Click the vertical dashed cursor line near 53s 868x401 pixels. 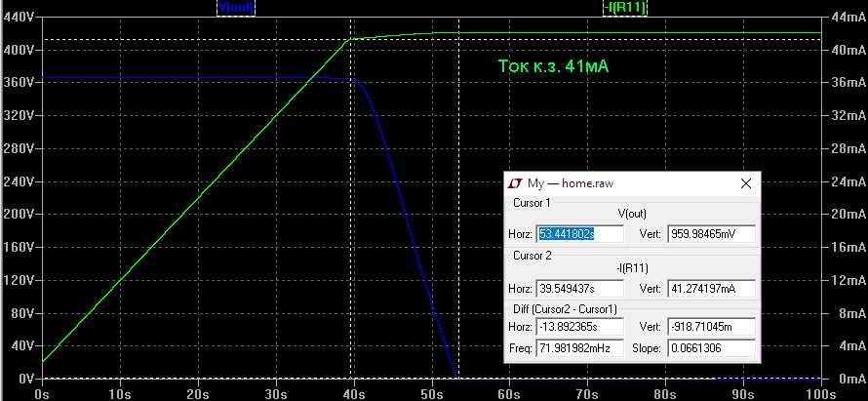[458, 127]
